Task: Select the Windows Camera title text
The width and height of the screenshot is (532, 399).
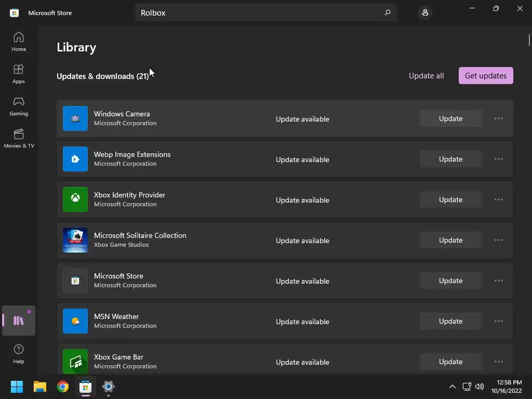Action: [122, 114]
